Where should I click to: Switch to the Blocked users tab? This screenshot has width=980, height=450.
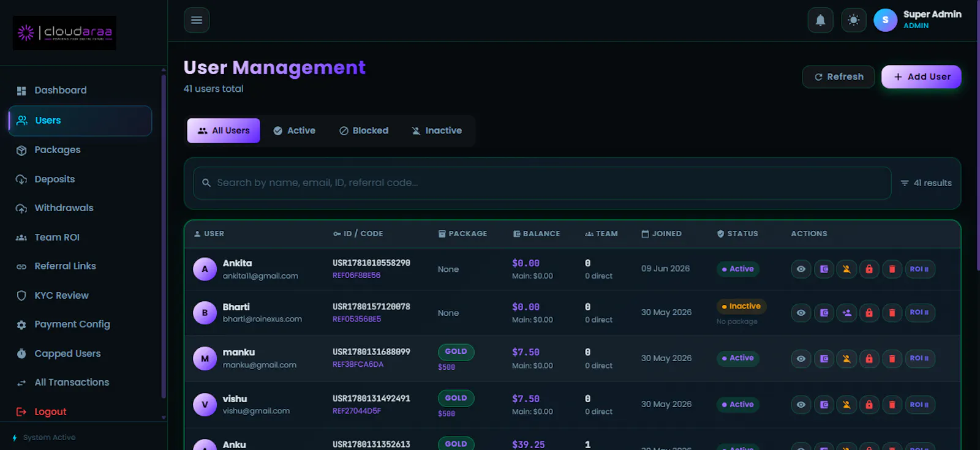pos(364,130)
